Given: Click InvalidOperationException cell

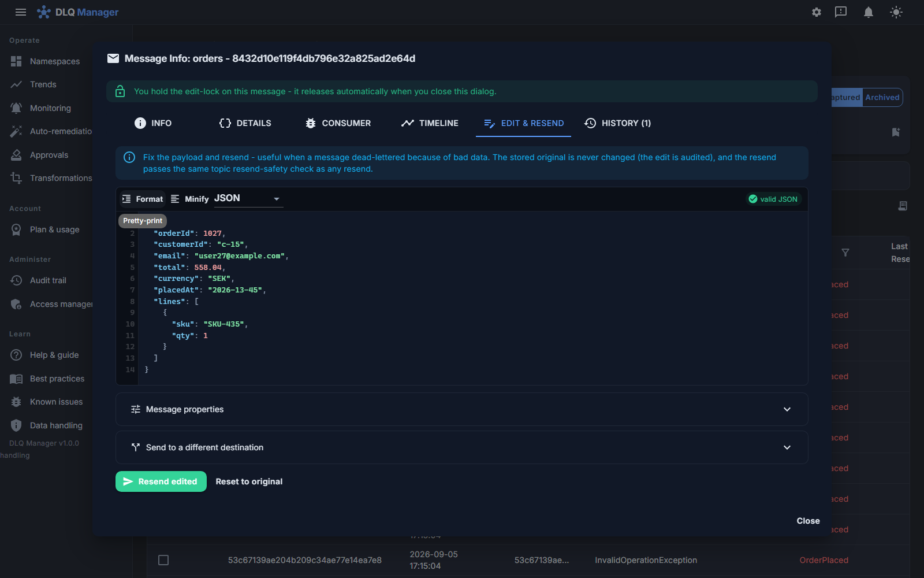Looking at the screenshot, I should pos(646,560).
